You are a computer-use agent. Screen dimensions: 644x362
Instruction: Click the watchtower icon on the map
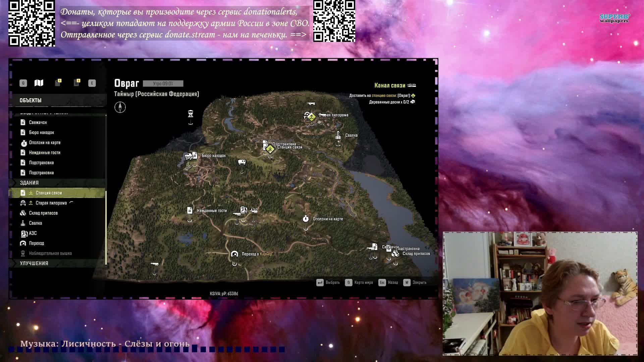(191, 114)
